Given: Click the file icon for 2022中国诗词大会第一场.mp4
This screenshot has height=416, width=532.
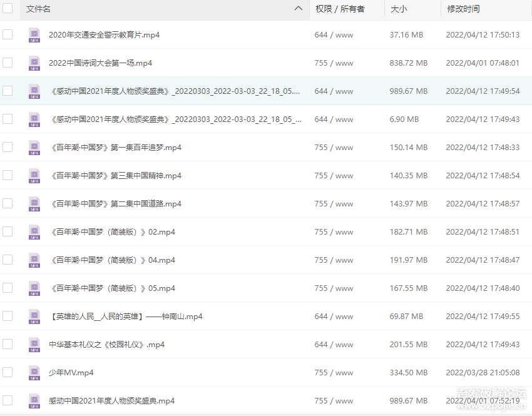Looking at the screenshot, I should click(34, 63).
